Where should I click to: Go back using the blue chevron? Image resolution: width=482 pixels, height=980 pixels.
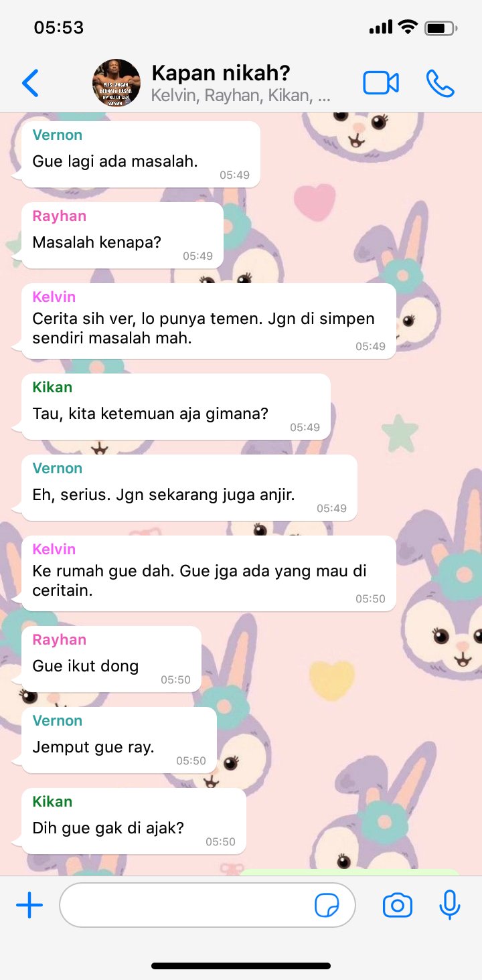[x=30, y=83]
